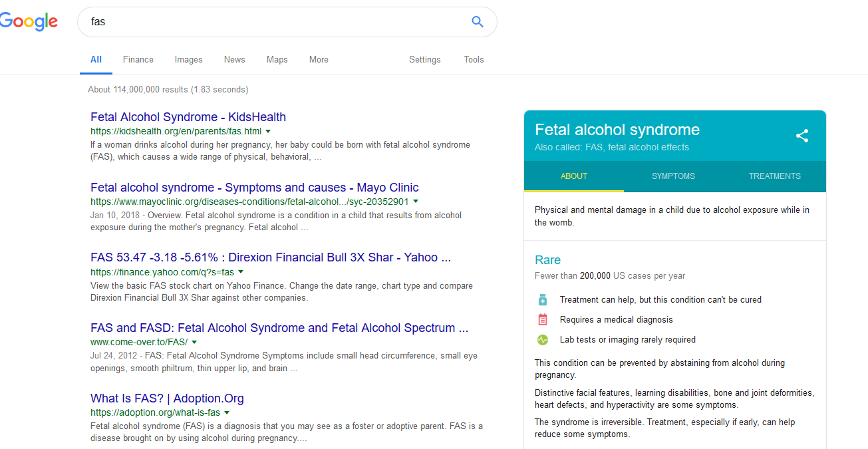
Task: Expand options arrow beside adoption.org URL
Action: [x=227, y=412]
